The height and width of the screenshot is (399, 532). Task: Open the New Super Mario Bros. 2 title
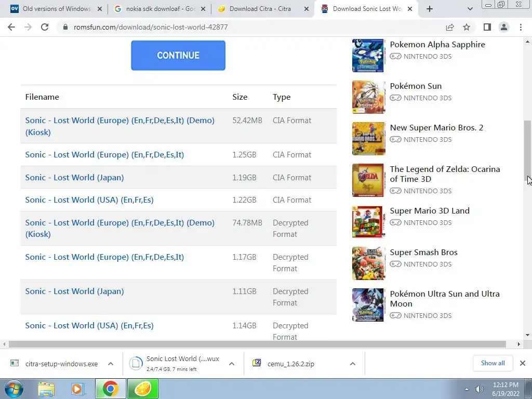click(x=436, y=128)
